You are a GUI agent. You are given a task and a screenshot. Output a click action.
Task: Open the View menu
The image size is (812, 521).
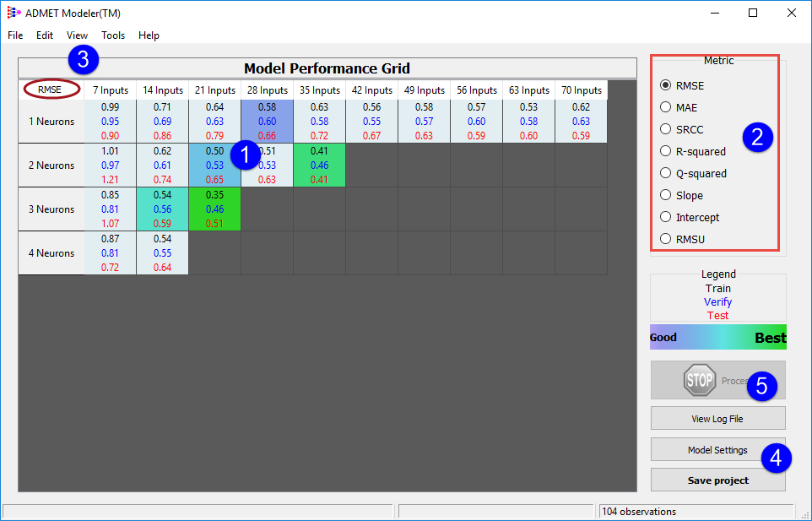pos(77,35)
